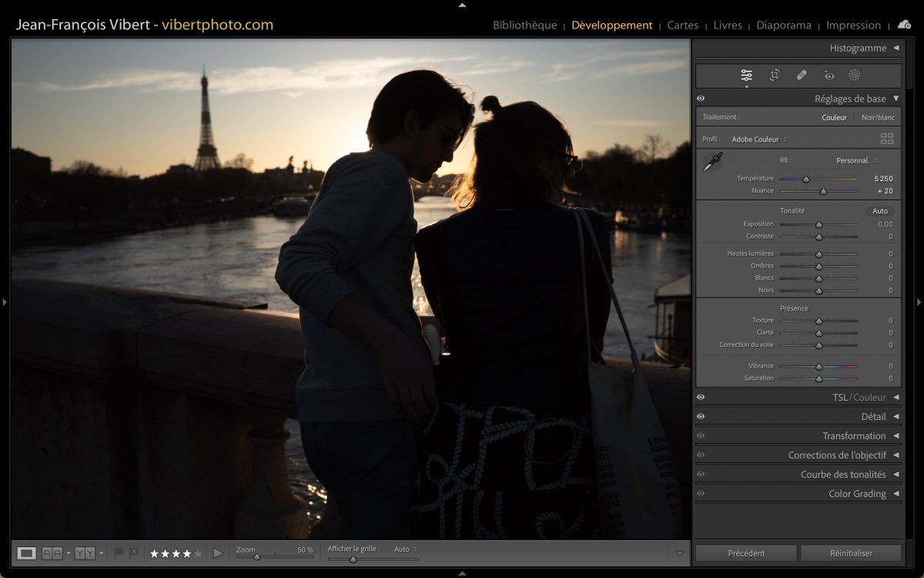924x578 pixels.
Task: Open the Adobe Couleur profile dropdown
Action: coord(759,139)
